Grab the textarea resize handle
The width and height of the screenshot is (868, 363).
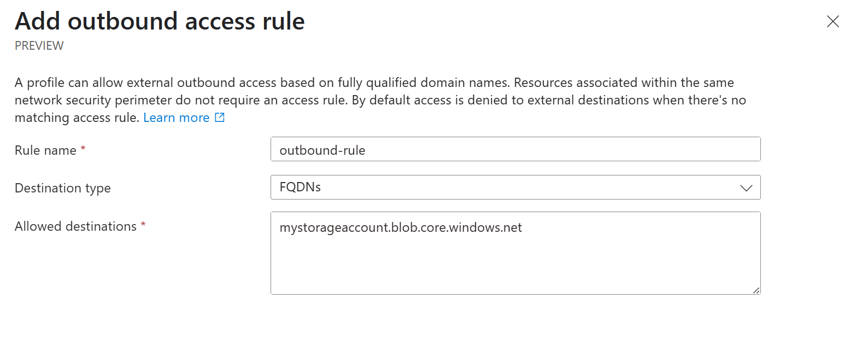[x=756, y=290]
